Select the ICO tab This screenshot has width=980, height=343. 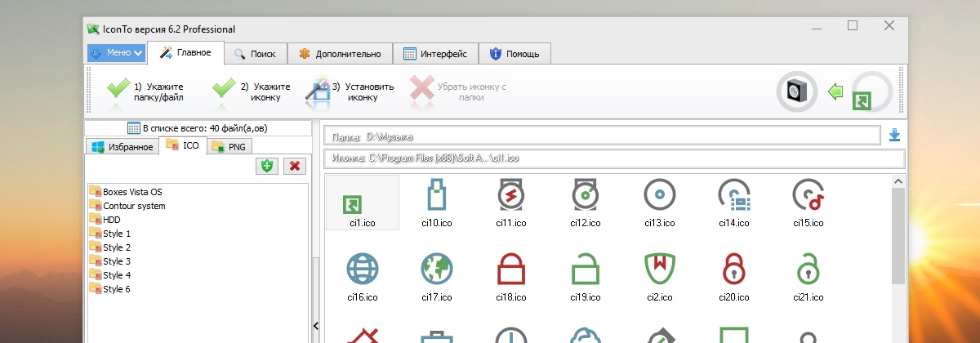pyautogui.click(x=183, y=145)
